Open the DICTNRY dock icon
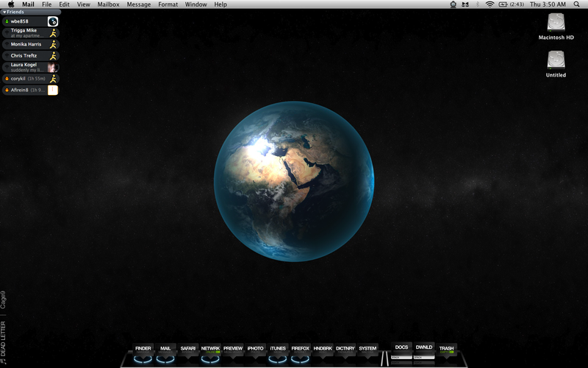588x368 pixels. [x=345, y=349]
